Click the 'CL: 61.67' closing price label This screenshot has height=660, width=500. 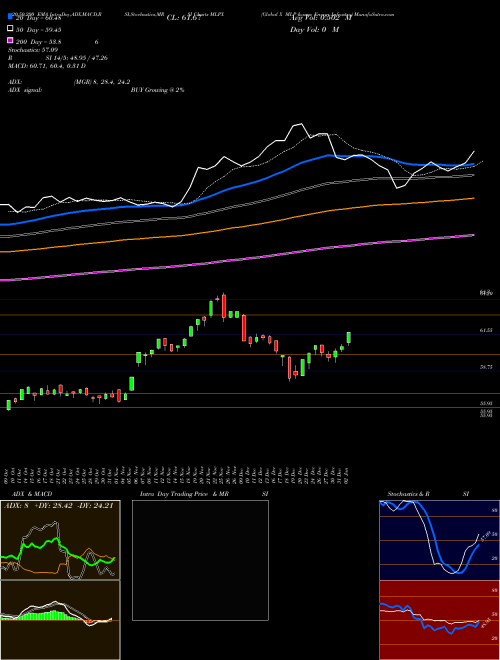coord(184,18)
